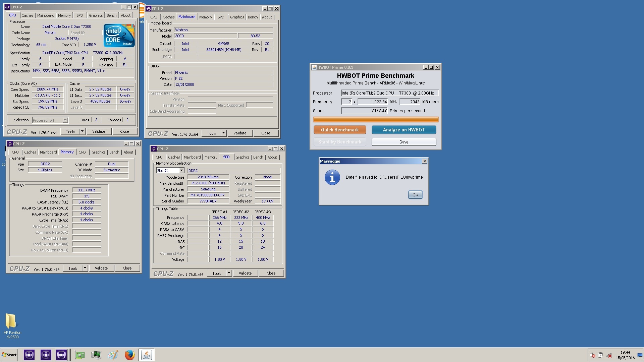Expand Tools arrow in CPU tab window
Screen dimensions: 644x362
pyautogui.click(x=83, y=131)
